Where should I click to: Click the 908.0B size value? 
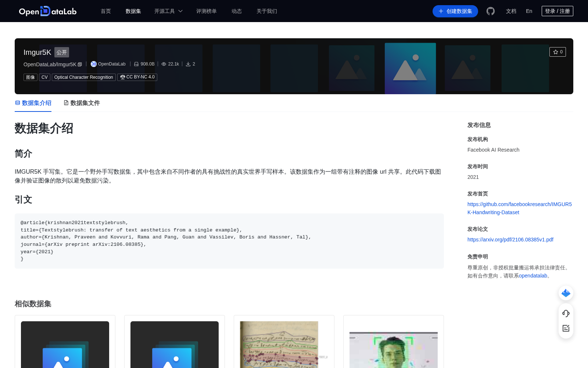147,64
